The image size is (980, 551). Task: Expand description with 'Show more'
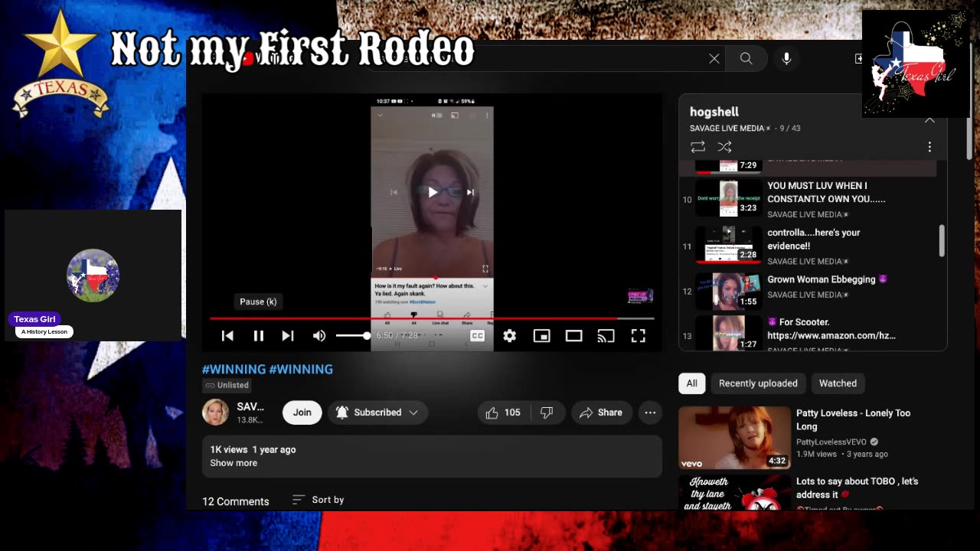pos(234,463)
